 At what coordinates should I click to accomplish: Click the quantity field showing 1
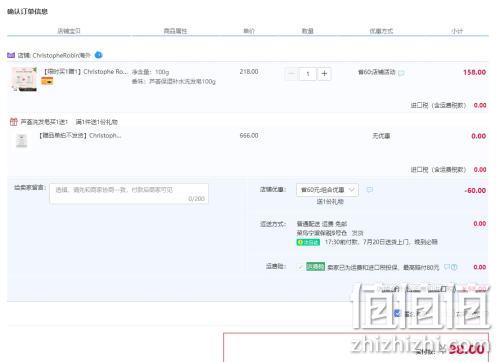pos(308,74)
